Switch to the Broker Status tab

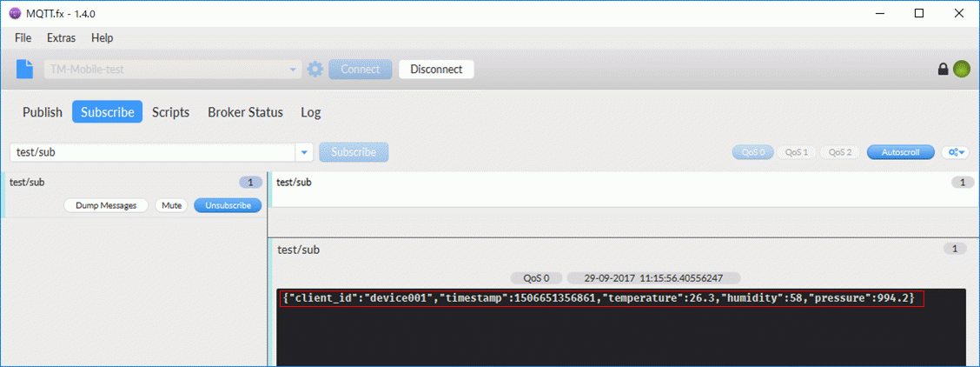point(246,112)
